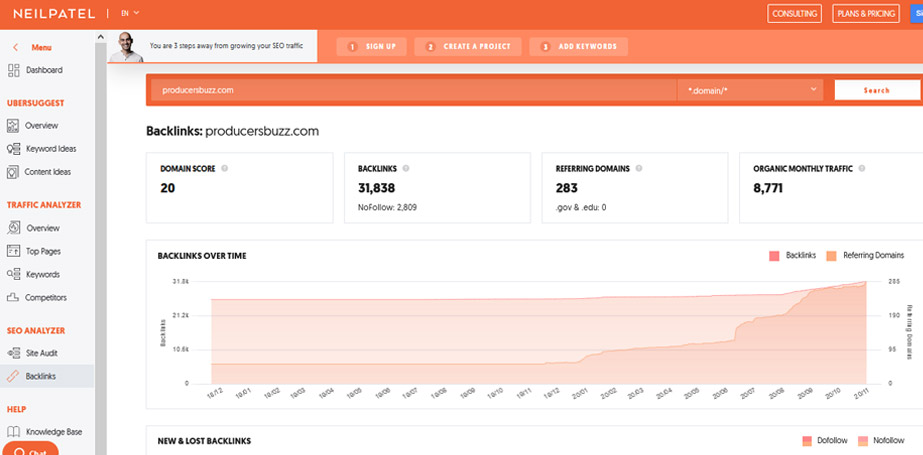923x455 pixels.
Task: Click the Competitors icon
Action: click(13, 297)
